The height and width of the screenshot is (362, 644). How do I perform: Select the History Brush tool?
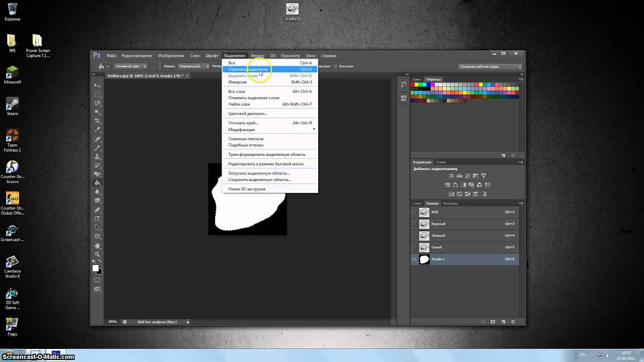pyautogui.click(x=97, y=165)
